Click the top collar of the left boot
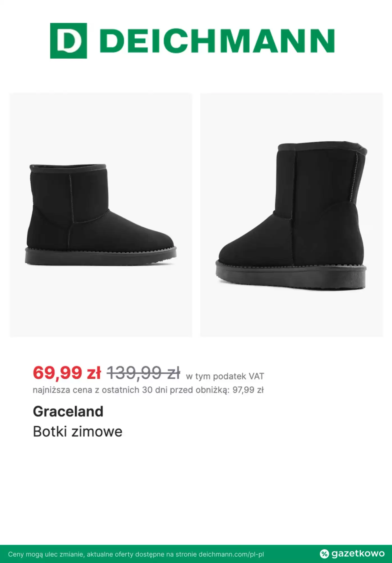Image resolution: width=392 pixels, height=563 pixels. pos(68,168)
